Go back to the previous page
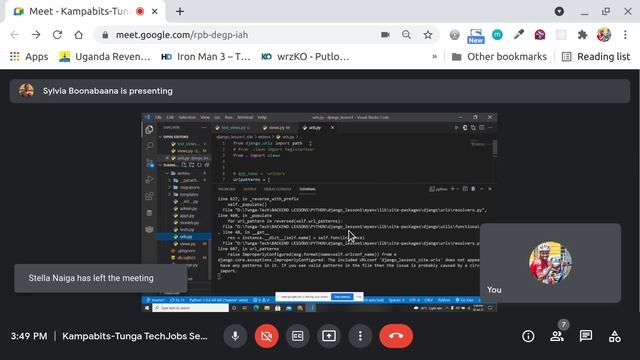This screenshot has height=360, width=640. (x=15, y=35)
